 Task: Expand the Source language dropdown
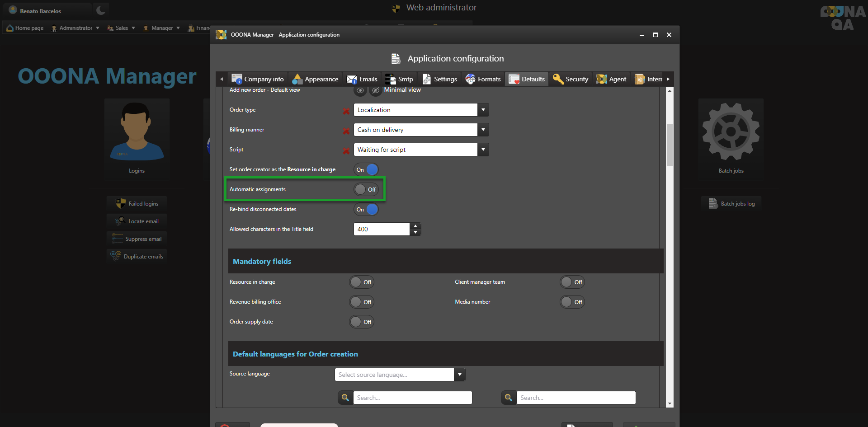(x=460, y=375)
